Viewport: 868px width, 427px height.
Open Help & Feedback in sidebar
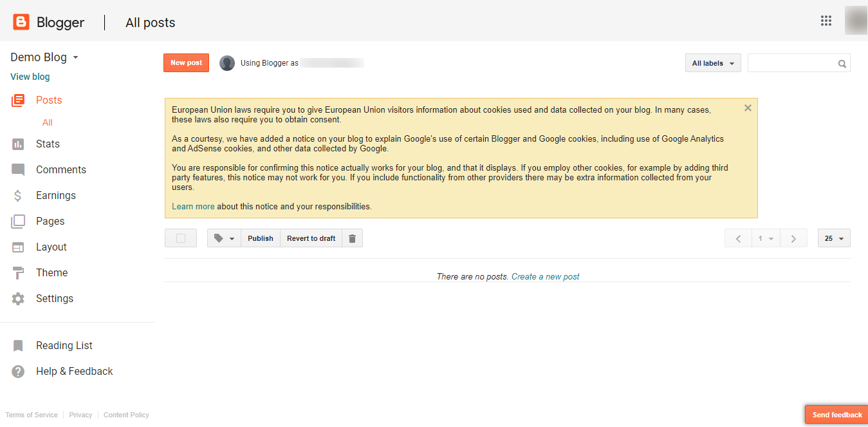click(75, 372)
